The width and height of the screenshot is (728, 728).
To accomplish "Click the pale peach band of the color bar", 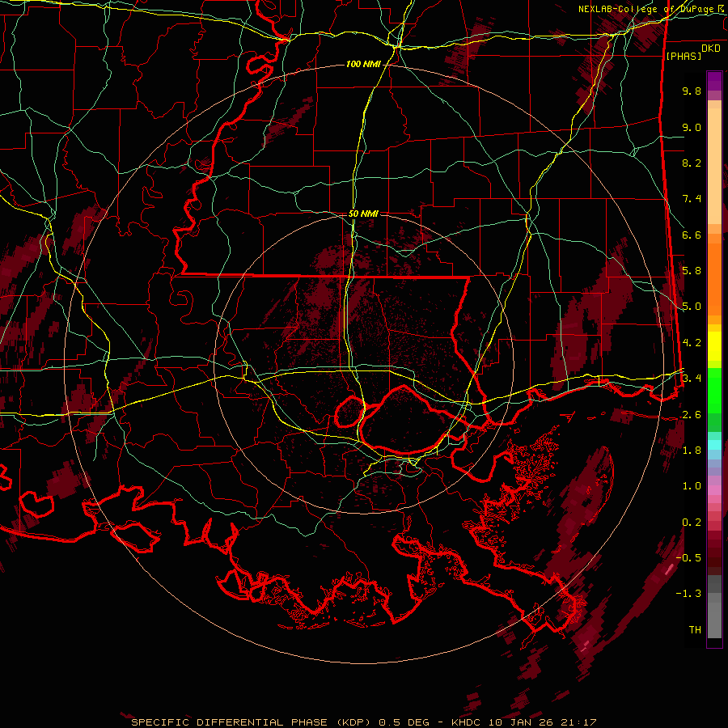I will [x=714, y=167].
